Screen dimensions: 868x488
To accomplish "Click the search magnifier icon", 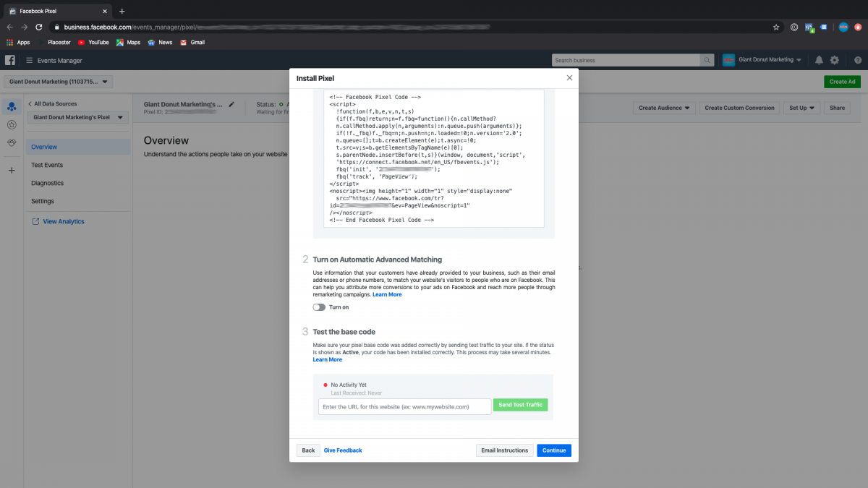I will coord(707,60).
